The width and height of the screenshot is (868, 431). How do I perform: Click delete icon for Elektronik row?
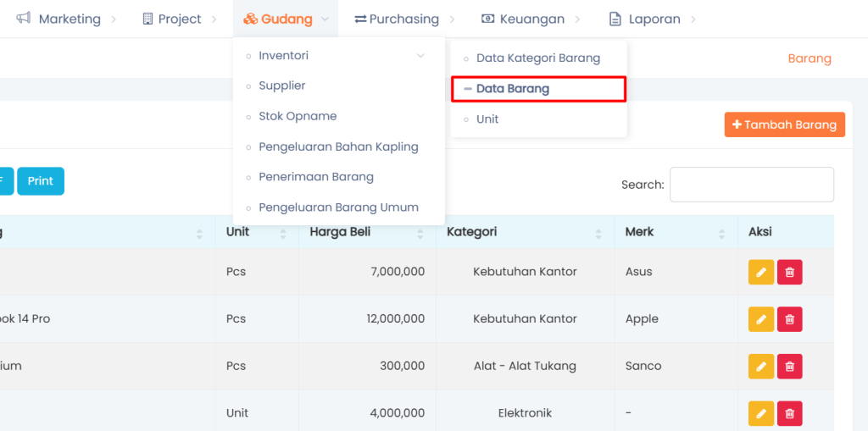(789, 413)
